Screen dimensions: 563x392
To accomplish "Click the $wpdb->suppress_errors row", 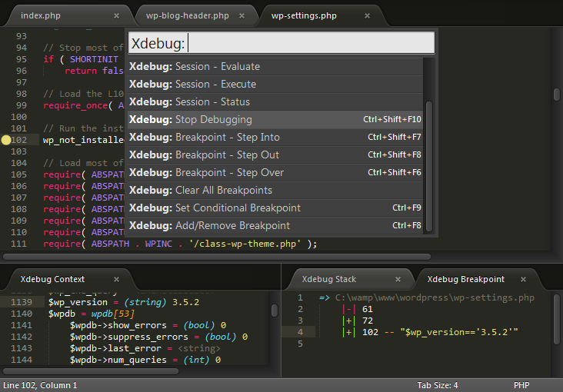I will pyautogui.click(x=158, y=337).
